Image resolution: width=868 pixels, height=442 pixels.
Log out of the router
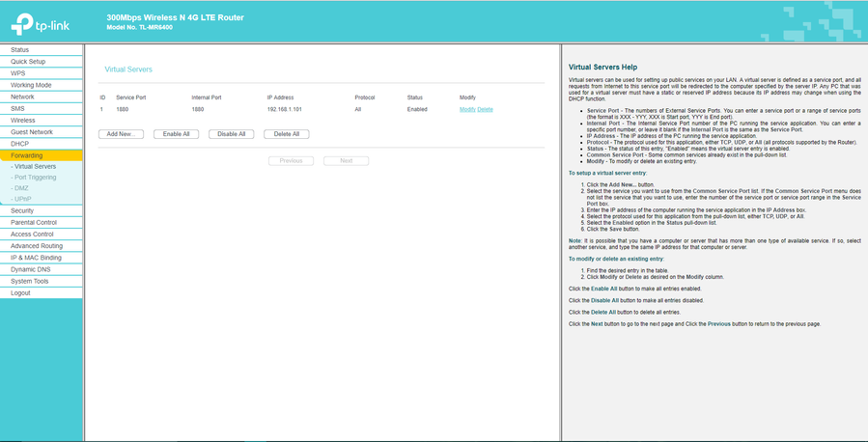41,293
